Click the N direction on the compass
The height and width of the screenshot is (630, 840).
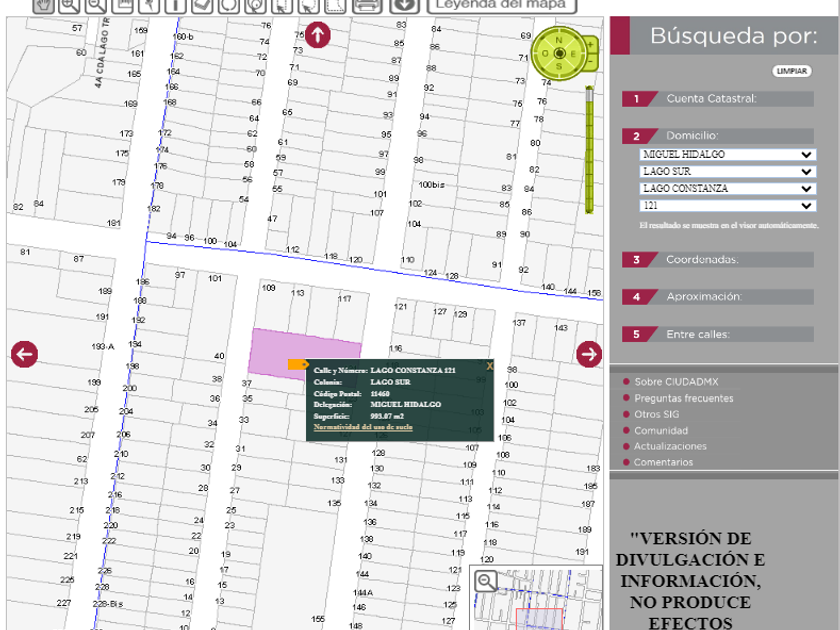(559, 40)
